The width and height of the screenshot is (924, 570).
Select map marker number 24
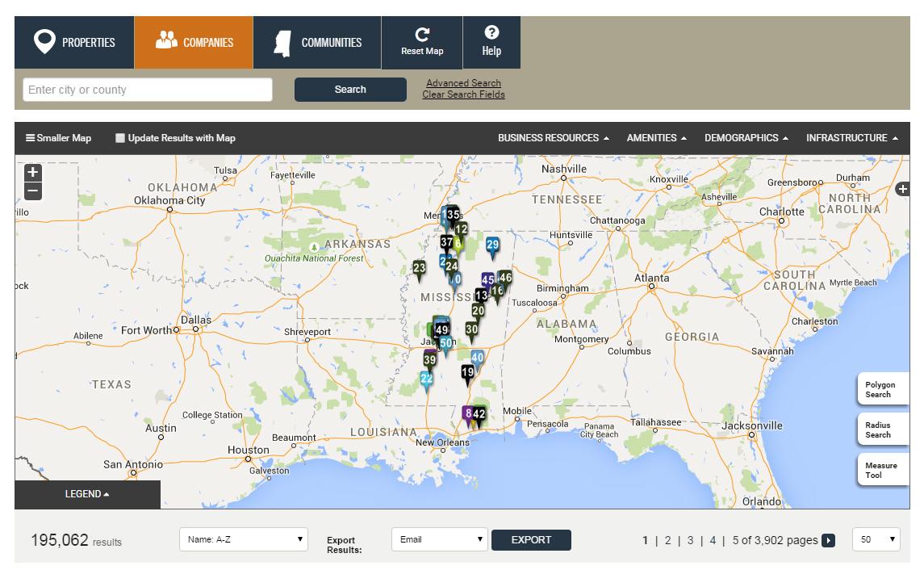(x=452, y=267)
